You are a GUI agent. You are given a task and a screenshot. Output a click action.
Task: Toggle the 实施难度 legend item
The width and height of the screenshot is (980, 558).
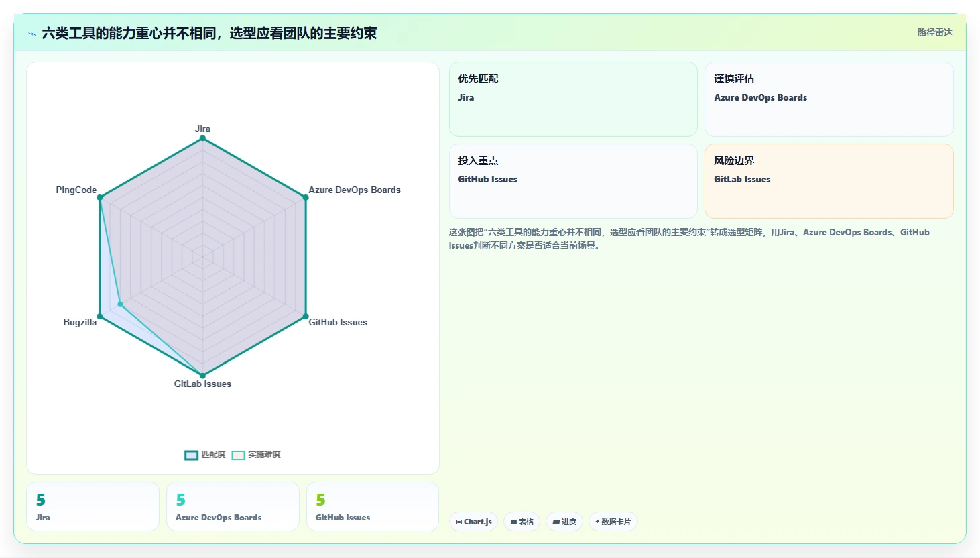coord(256,455)
